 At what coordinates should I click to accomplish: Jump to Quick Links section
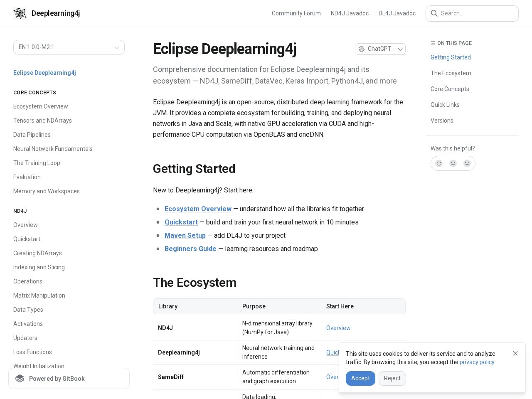445,105
